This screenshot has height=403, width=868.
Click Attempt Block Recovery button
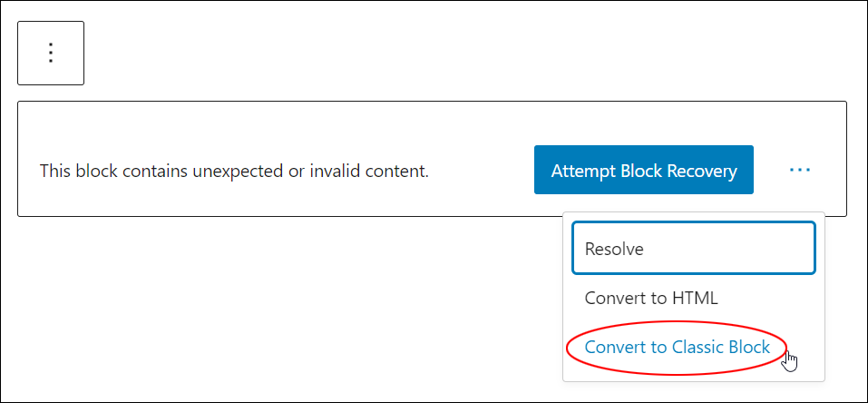(643, 170)
